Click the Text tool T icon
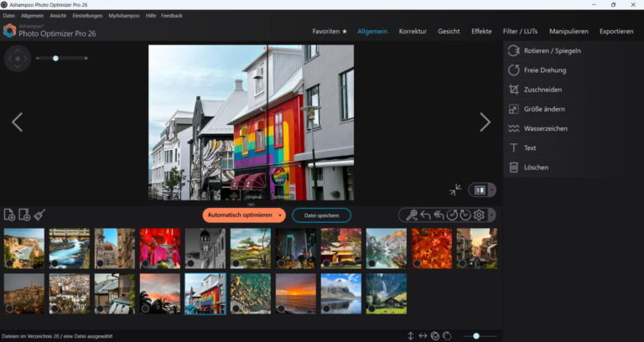The image size is (644, 342). click(513, 148)
